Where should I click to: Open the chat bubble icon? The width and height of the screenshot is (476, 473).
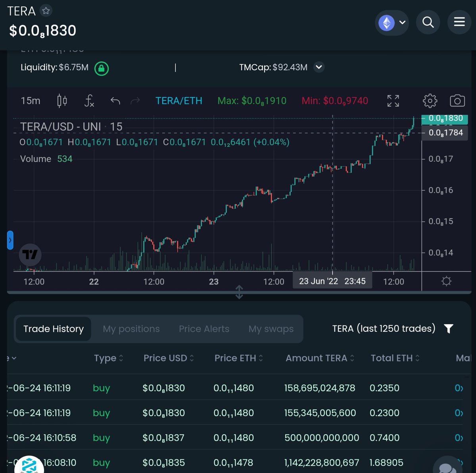(x=448, y=467)
